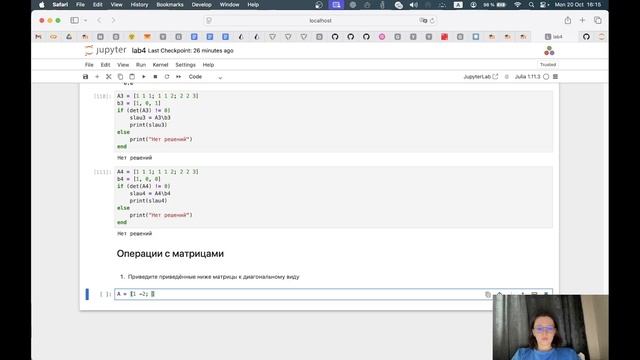Open Spotlight search in menu bar

531,5
